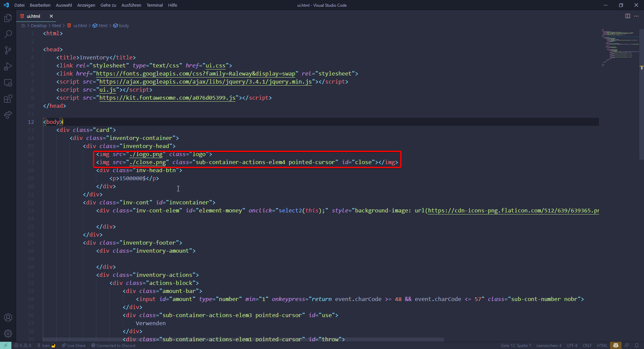644x349 pixels.
Task: Open the Extensions view
Action: click(8, 99)
